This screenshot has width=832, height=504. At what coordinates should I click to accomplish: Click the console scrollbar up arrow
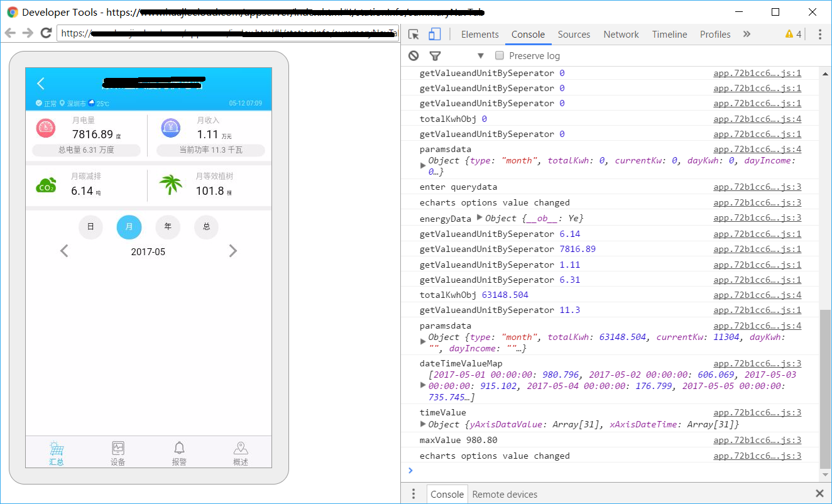tap(826, 73)
